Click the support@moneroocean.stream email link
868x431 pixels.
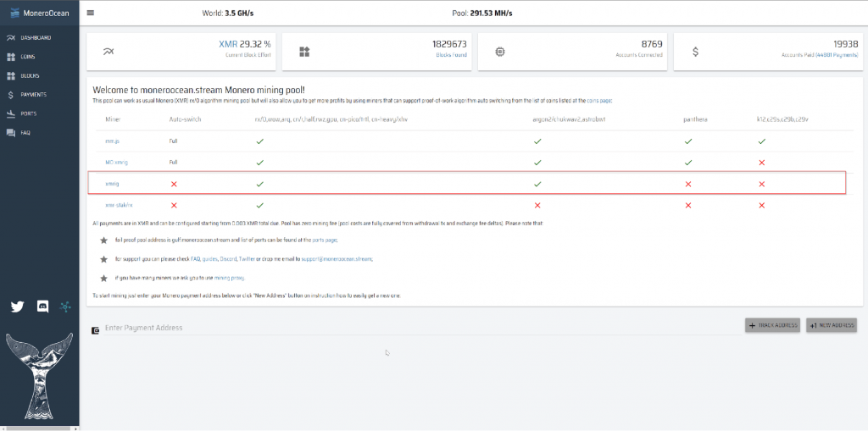click(x=337, y=259)
